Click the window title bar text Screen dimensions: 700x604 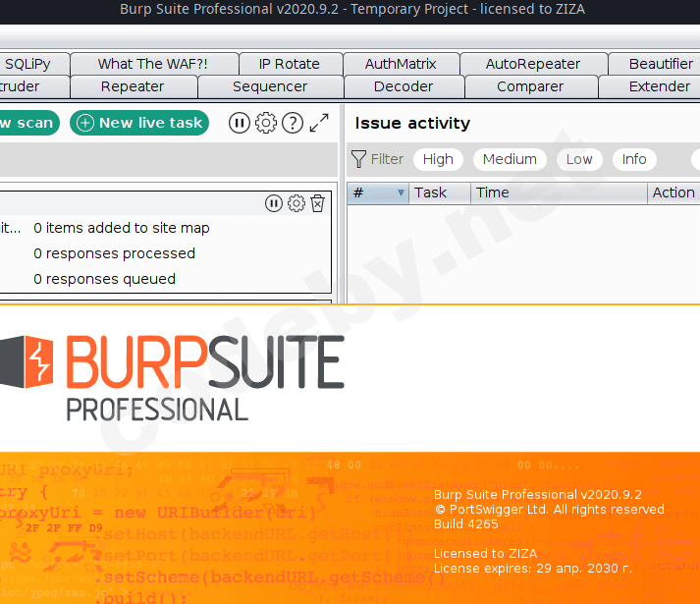(x=352, y=9)
